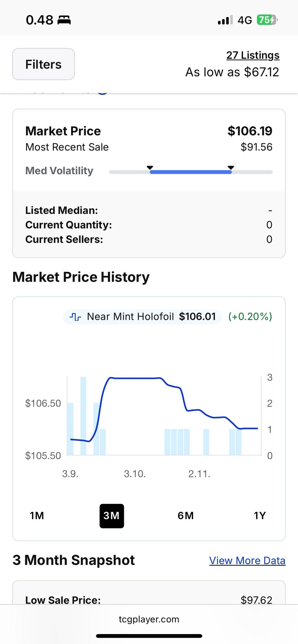Viewport: 298px width, 644px height.
Task: Click the left volatility range marker
Action: pos(150,168)
